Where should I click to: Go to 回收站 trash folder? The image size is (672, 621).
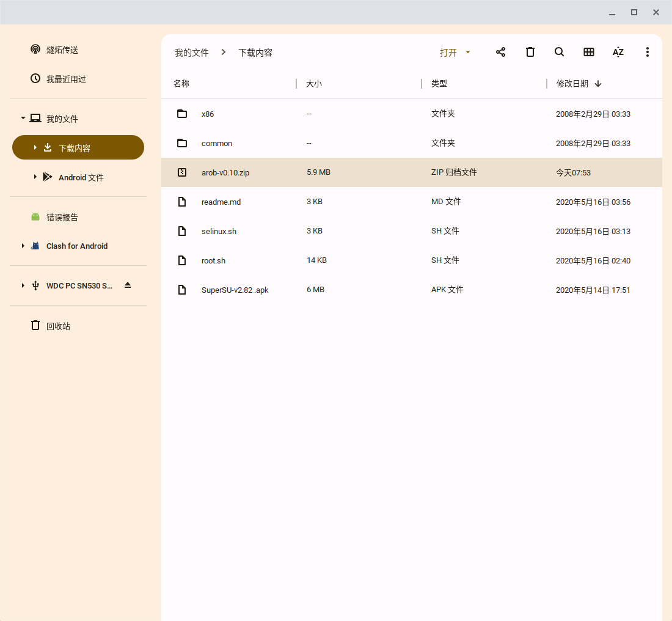coord(58,326)
